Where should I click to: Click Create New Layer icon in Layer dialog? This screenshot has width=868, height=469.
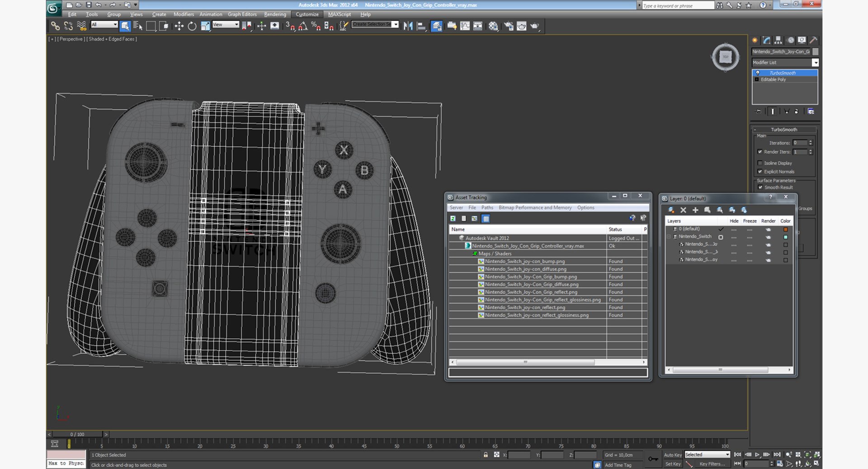(x=671, y=210)
